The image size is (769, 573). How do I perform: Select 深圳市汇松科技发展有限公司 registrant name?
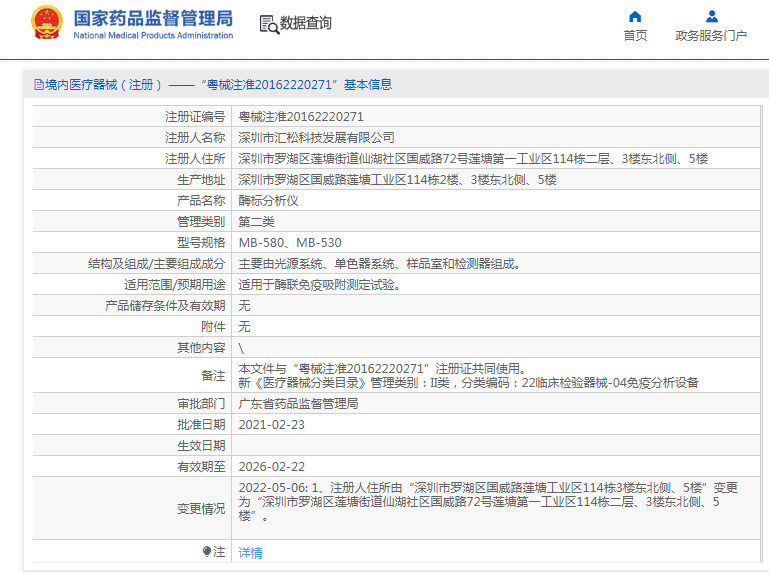316,138
